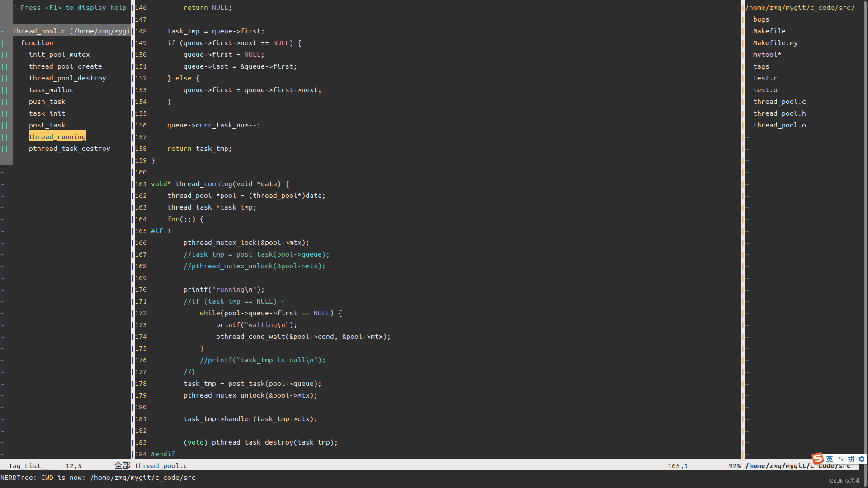Click the Sogou input method logo
868x488 pixels.
(x=817, y=459)
